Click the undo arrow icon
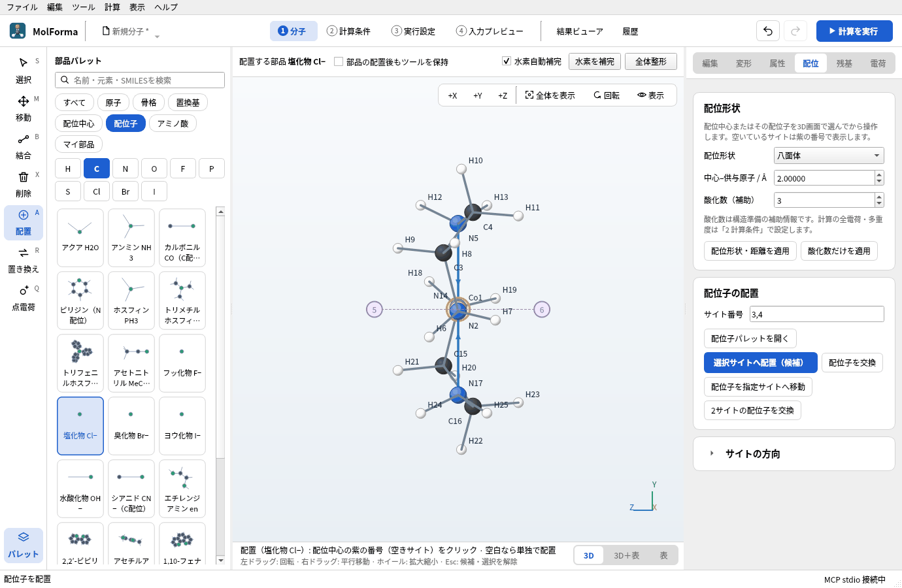Image resolution: width=902 pixels, height=588 pixels. click(768, 31)
